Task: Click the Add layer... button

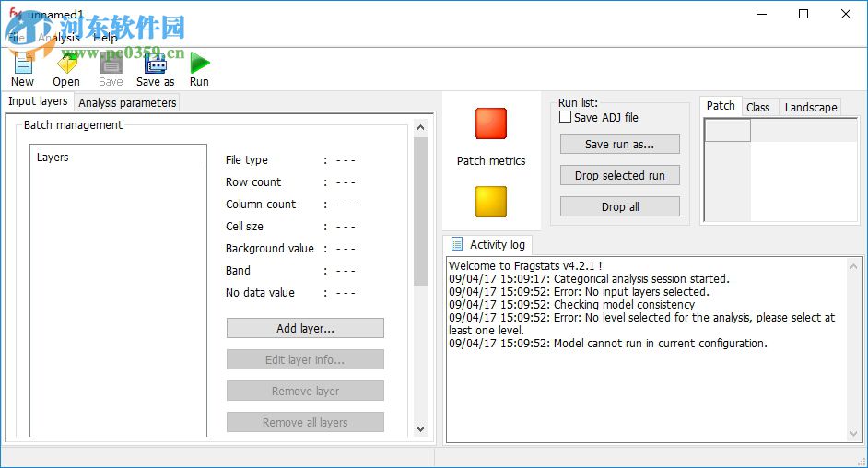Action: coord(305,328)
